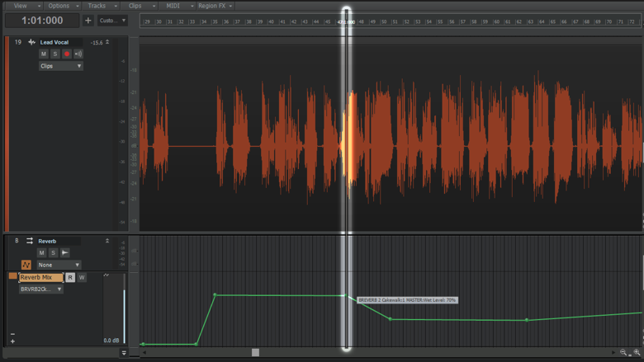644x362 pixels.
Task: Open the BRVRB2Ck parameter dropdown
Action: tap(40, 289)
